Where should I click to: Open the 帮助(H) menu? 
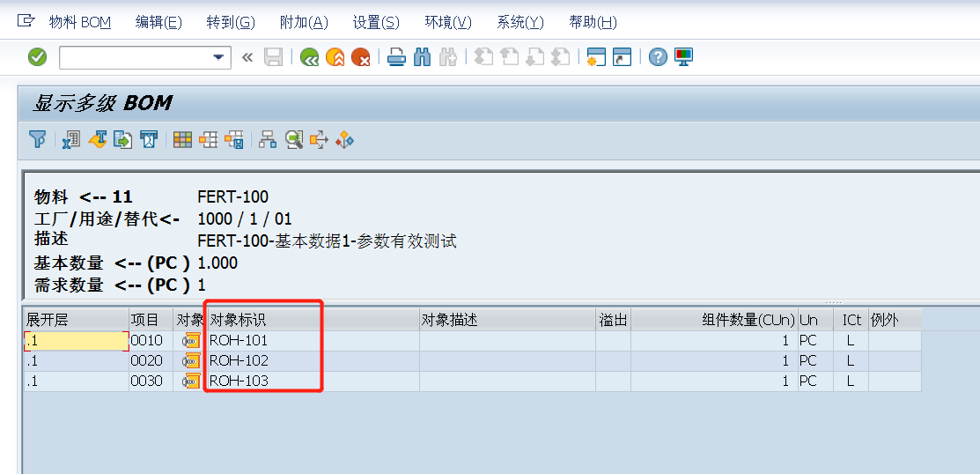click(593, 23)
